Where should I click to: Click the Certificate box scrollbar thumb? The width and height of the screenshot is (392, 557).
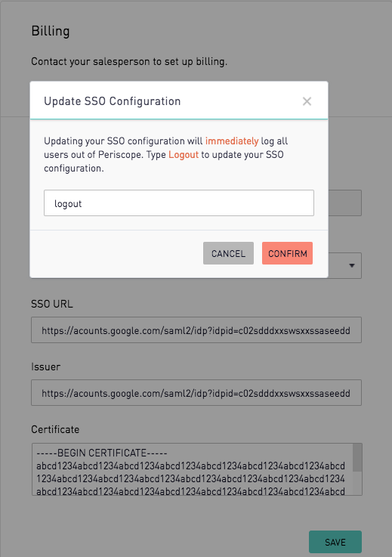point(357,457)
